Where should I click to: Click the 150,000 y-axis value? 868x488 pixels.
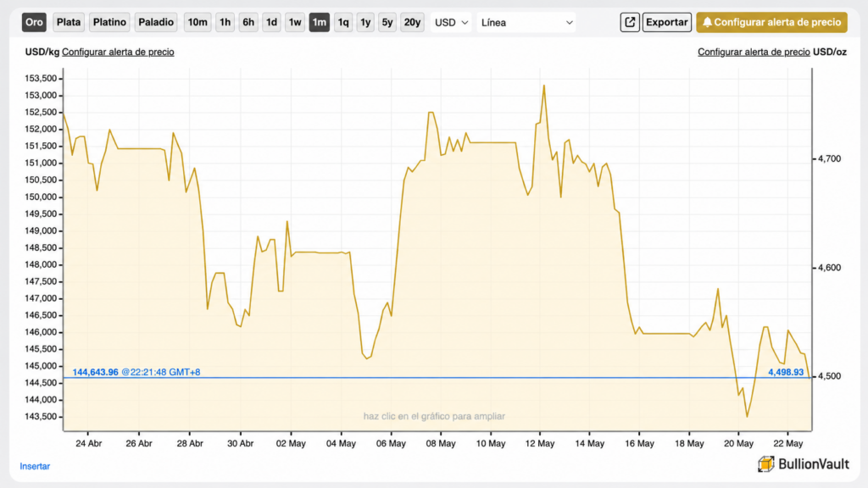pyautogui.click(x=41, y=197)
